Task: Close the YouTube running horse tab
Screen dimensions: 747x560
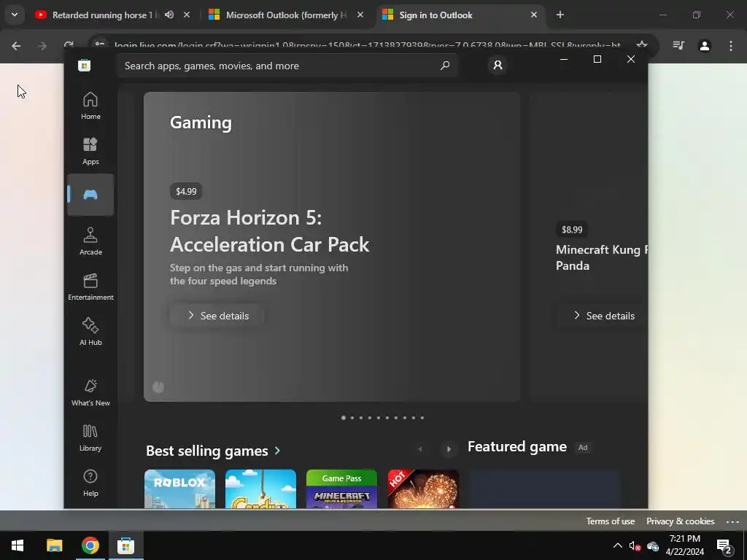Action: pos(187,15)
